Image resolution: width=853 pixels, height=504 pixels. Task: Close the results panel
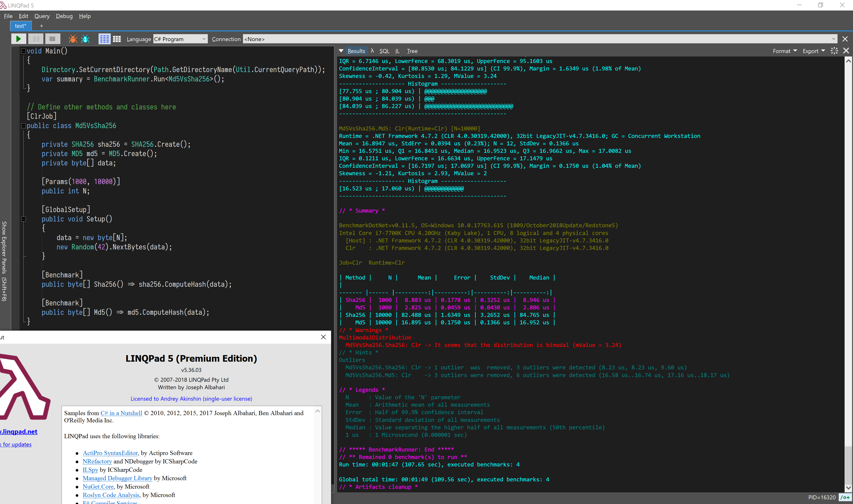(x=846, y=51)
